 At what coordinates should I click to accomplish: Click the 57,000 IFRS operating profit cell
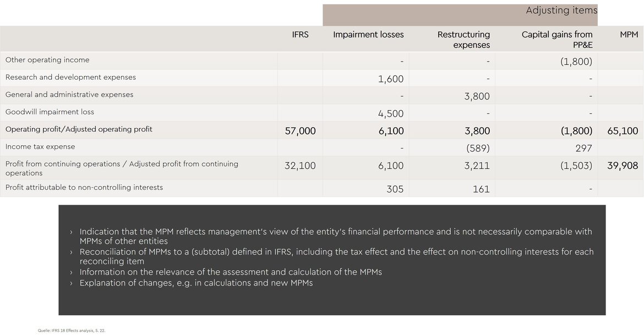(x=300, y=131)
